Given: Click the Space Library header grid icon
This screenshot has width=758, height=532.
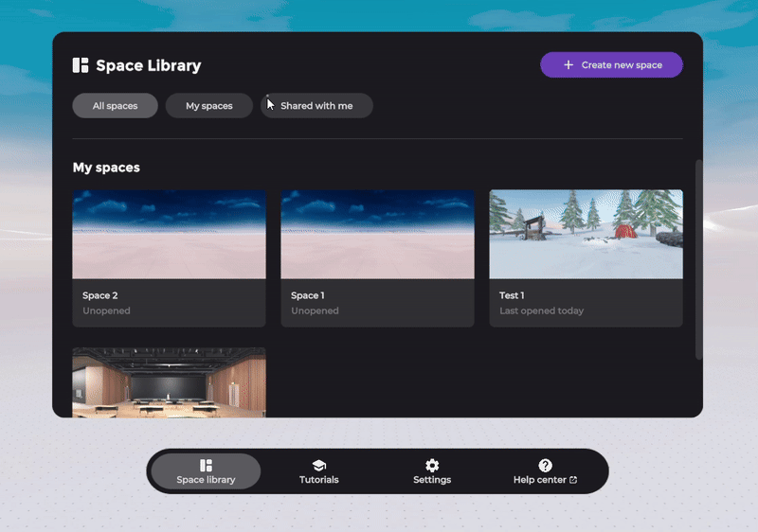Looking at the screenshot, I should click(x=81, y=65).
